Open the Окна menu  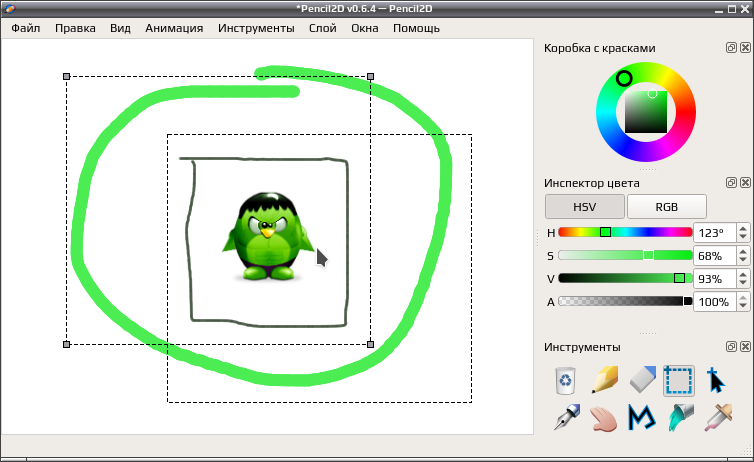tap(364, 28)
